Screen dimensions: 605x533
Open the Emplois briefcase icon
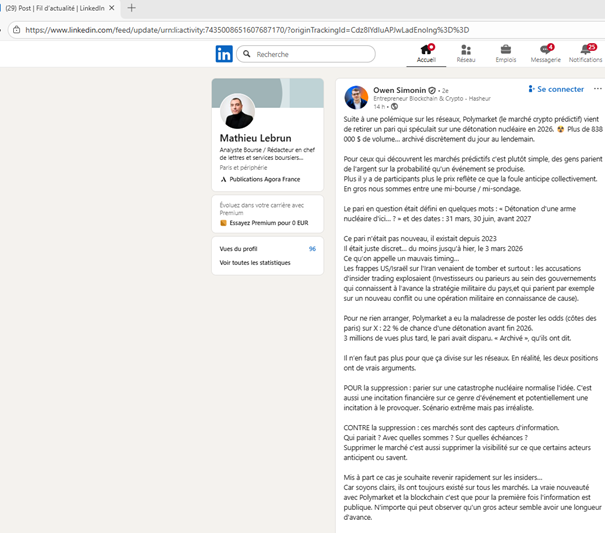pos(505,49)
